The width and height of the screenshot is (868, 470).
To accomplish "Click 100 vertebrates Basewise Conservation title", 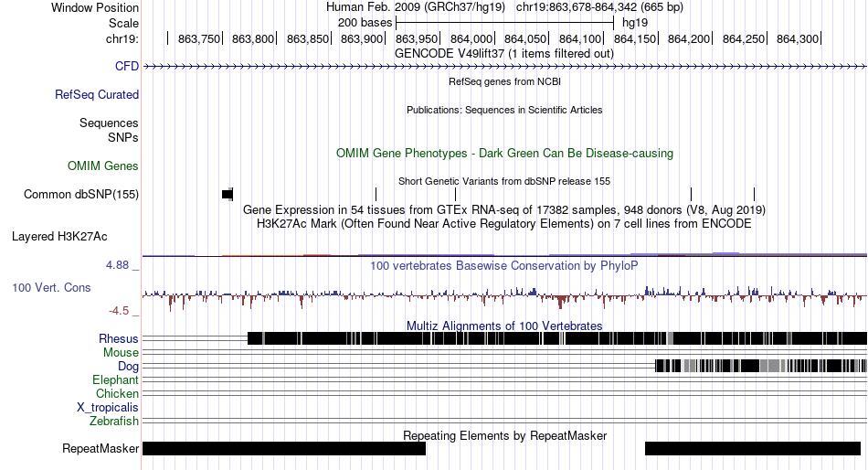I will (504, 266).
